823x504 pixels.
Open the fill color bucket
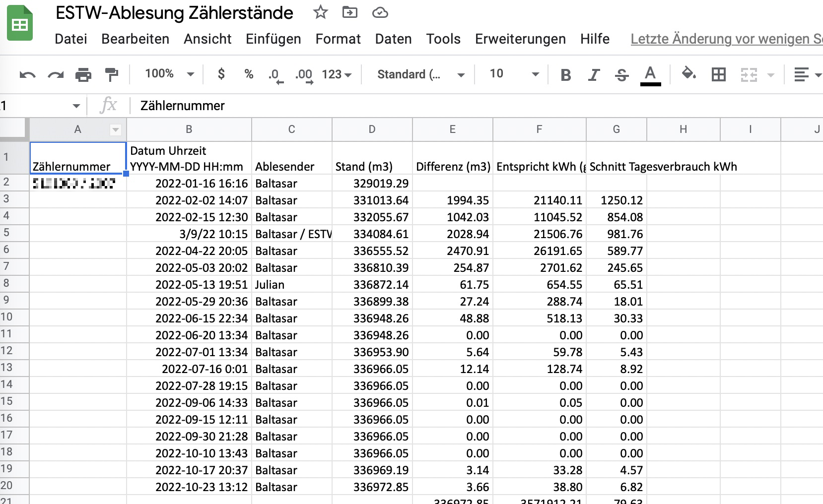coord(689,74)
